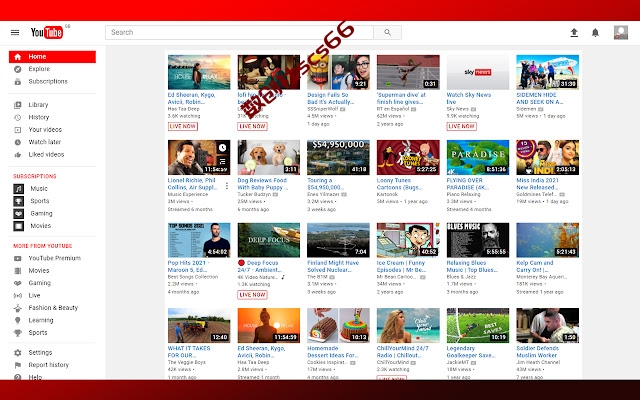Open 'Relaxing Blues Music' video title

[x=472, y=267]
